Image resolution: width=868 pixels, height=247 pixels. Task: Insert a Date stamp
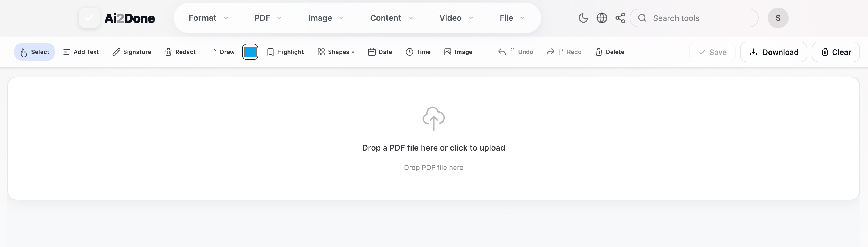click(380, 52)
